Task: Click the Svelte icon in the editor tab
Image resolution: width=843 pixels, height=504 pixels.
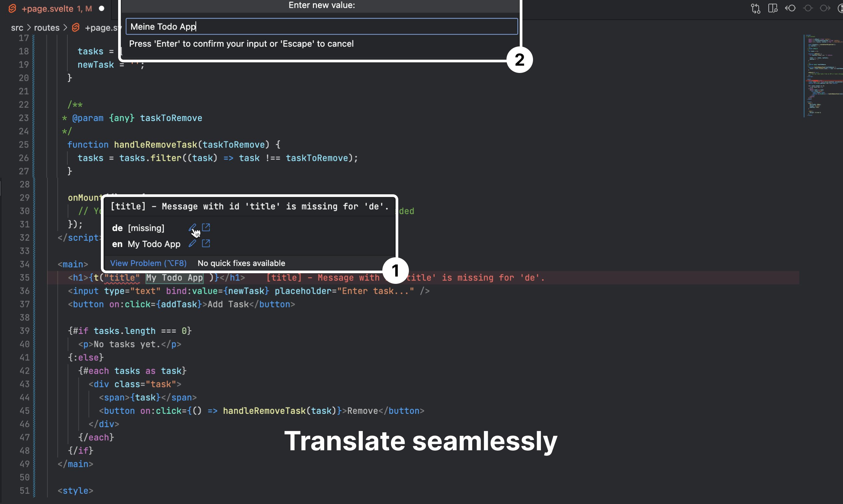Action: click(x=12, y=9)
